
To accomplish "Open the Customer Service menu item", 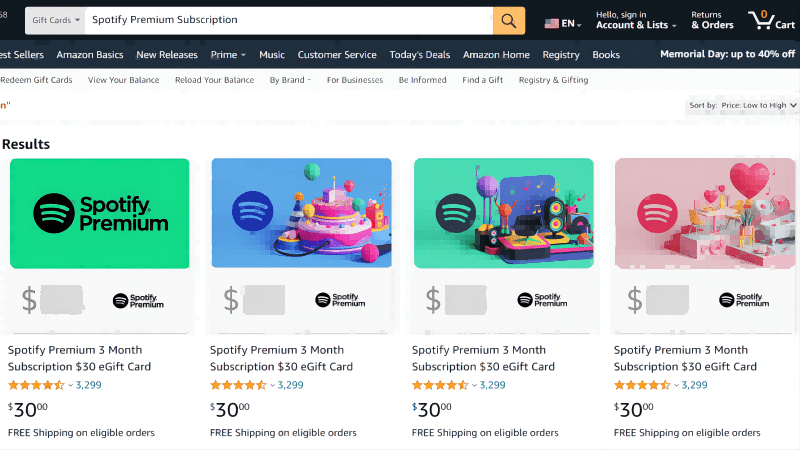I will coord(337,55).
